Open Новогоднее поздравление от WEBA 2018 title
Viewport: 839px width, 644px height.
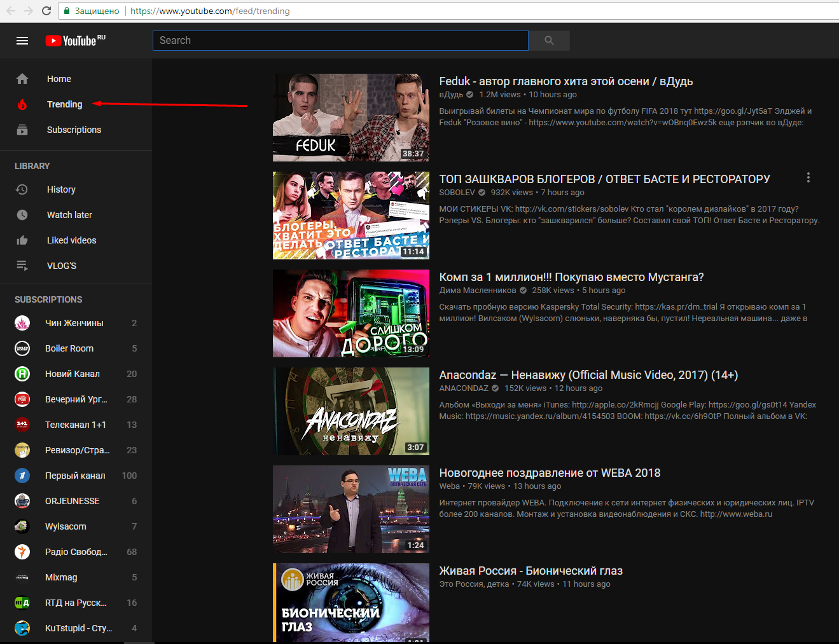tap(550, 473)
